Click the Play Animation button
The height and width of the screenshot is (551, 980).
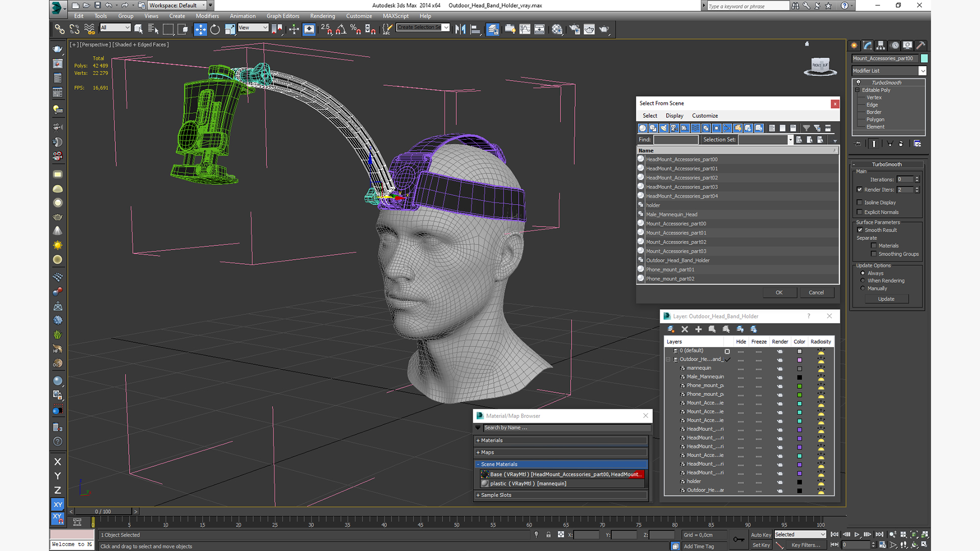(x=857, y=534)
